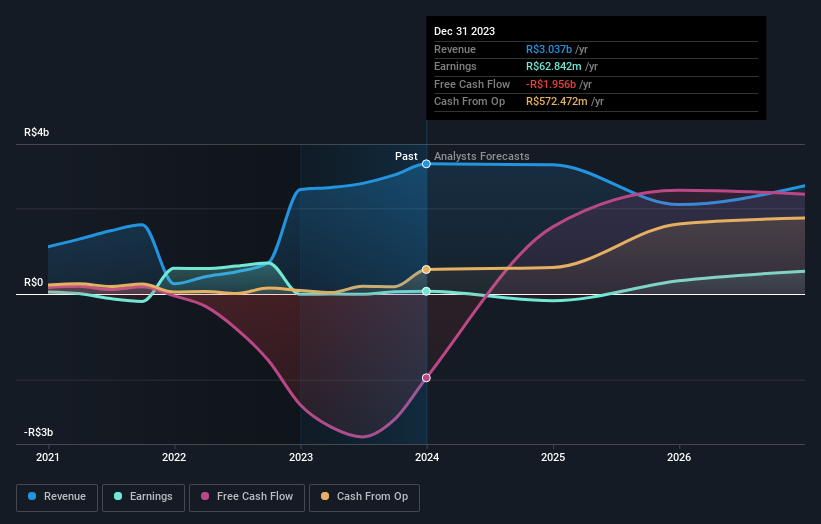Select the blue Revenue data point at 2024
The height and width of the screenshot is (524, 821).
point(426,164)
